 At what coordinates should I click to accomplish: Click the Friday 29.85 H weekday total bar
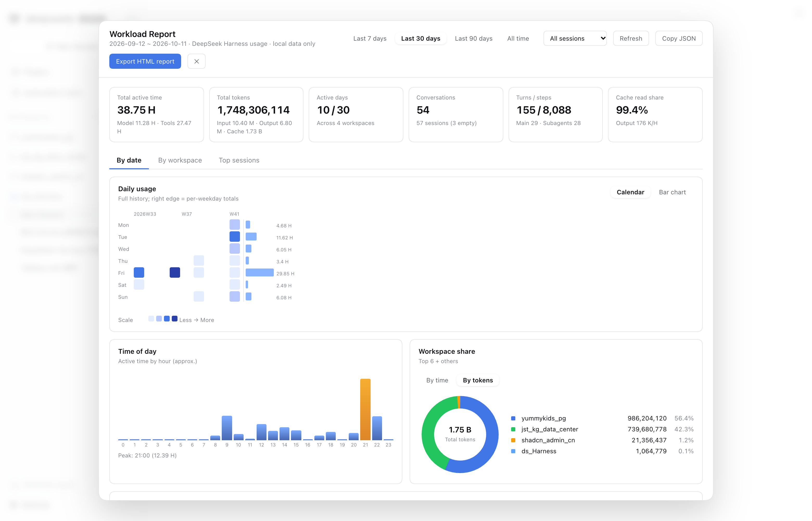259,272
